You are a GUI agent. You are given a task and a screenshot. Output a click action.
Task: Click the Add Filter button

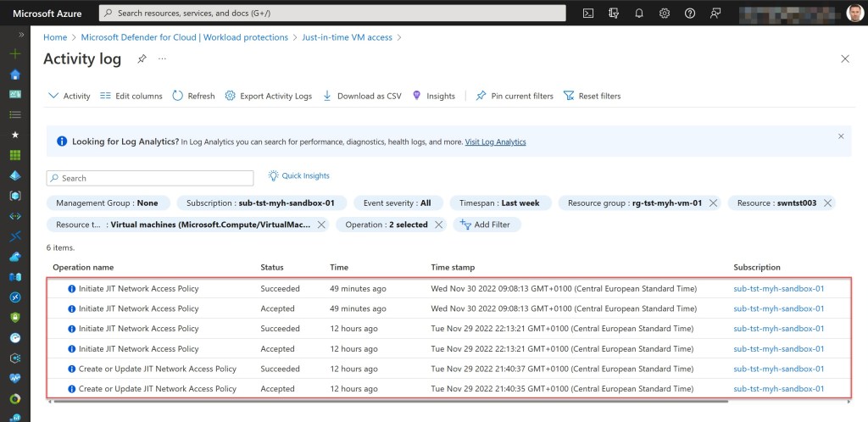point(487,225)
